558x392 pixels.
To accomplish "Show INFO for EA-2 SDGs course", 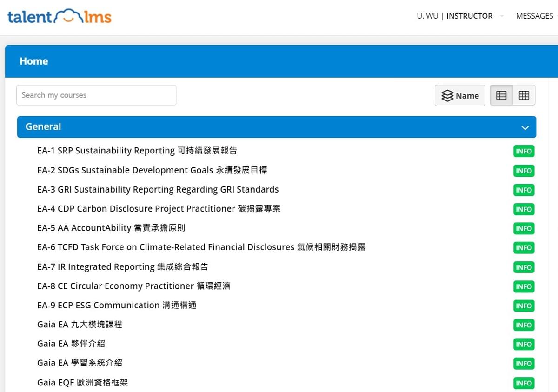I will (x=524, y=171).
